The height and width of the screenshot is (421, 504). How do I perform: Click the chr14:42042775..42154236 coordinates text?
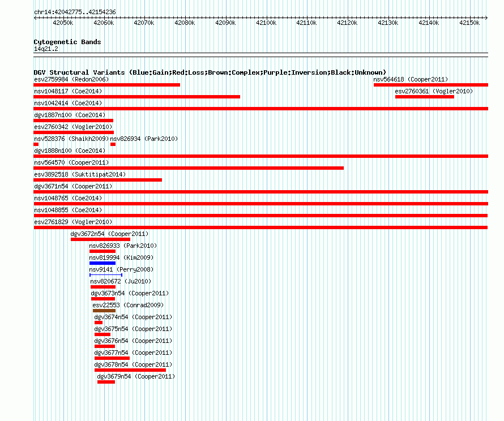(x=75, y=12)
